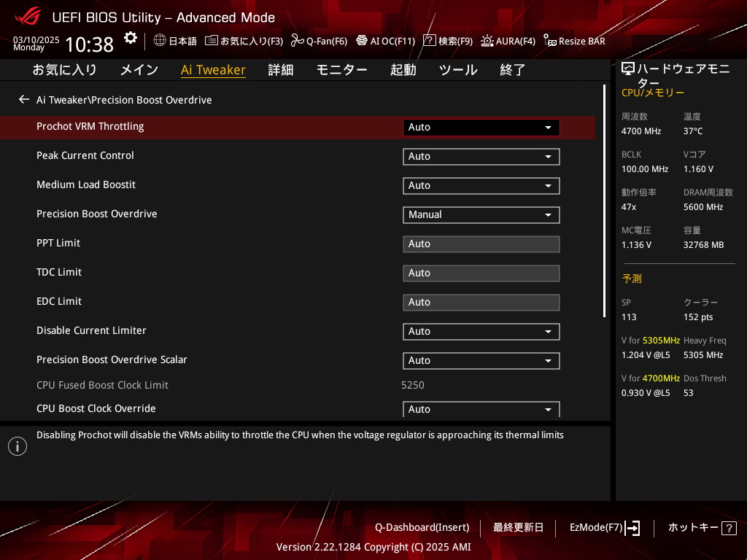Go to the 終了 tab
This screenshot has height=560, width=747.
[x=513, y=70]
